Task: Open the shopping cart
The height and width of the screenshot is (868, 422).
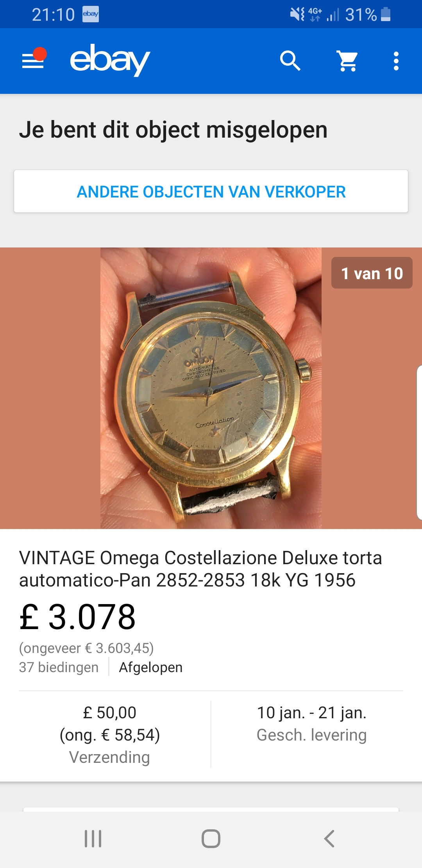Action: pos(347,61)
